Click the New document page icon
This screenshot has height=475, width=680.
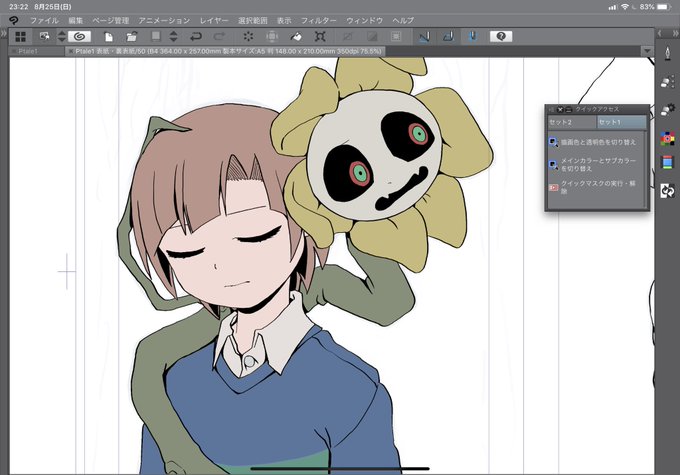coord(109,37)
